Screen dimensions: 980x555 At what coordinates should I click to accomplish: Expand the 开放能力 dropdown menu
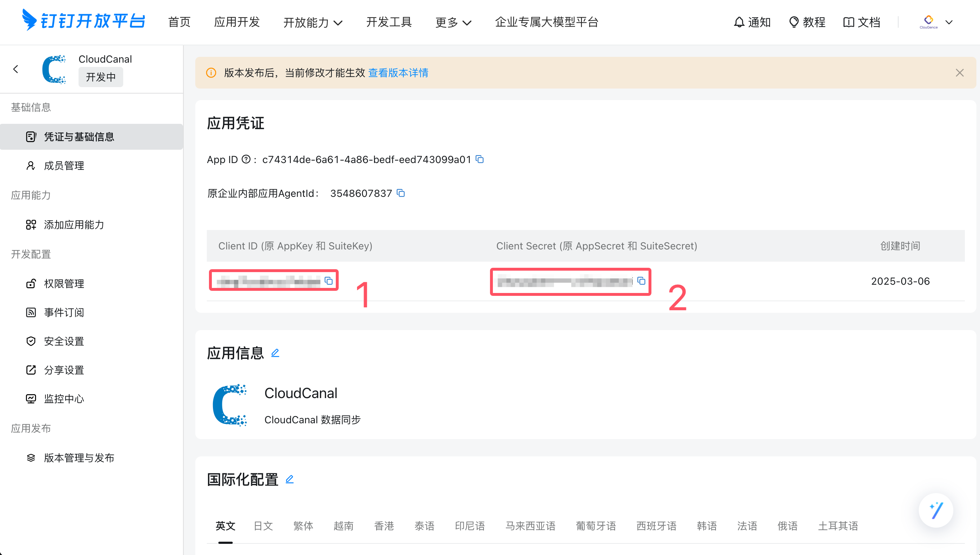click(312, 22)
